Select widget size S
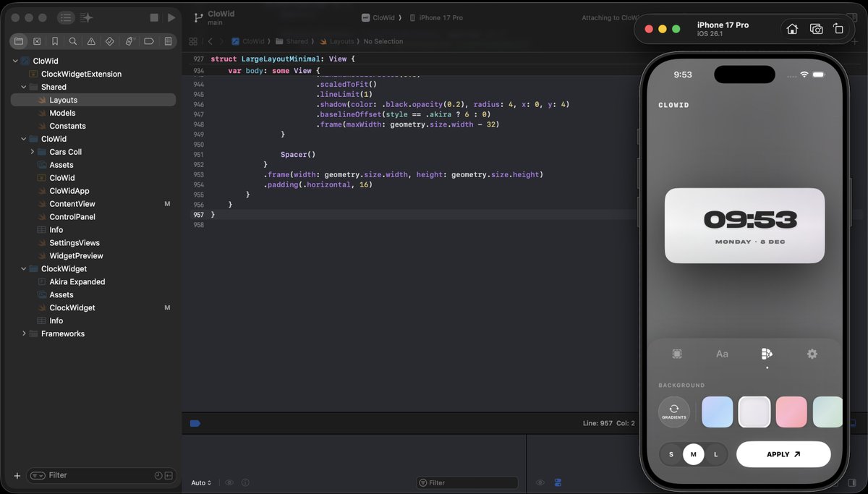 pos(671,454)
